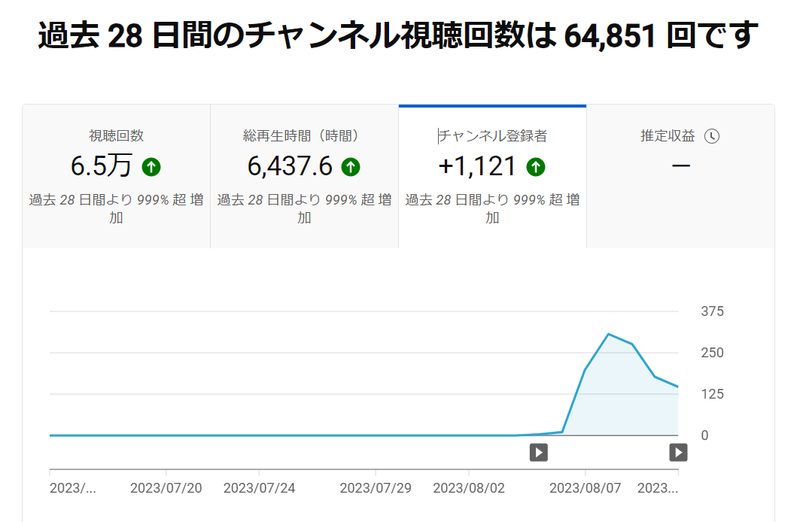Click the 375 y-axis label
This screenshot has width=800, height=522.
[x=712, y=311]
